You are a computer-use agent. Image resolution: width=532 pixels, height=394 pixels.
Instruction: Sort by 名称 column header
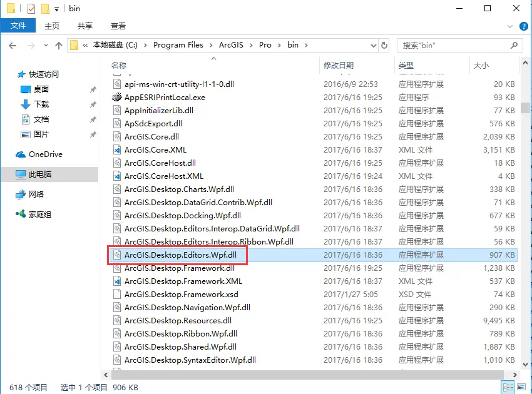click(x=119, y=65)
